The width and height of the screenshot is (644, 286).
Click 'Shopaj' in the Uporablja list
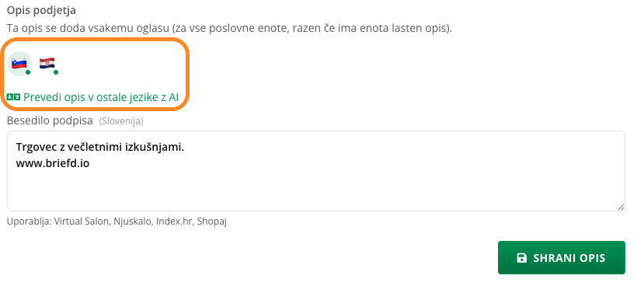point(212,221)
